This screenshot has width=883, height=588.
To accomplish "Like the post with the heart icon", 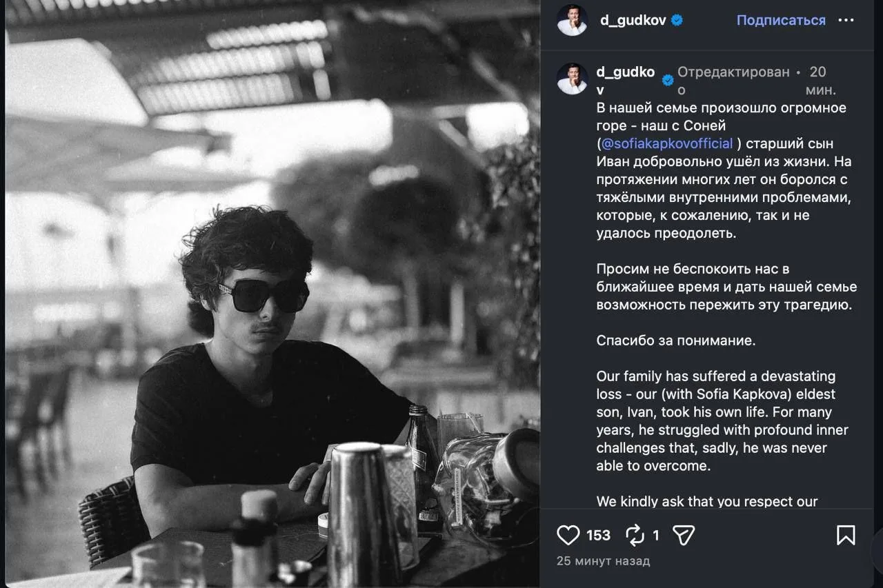I will click(568, 535).
